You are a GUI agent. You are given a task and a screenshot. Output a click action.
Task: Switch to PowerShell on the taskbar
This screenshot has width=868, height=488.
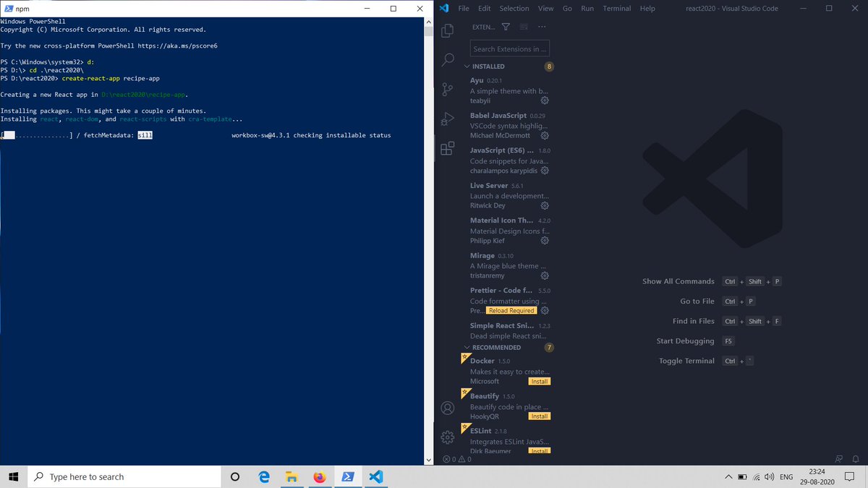pyautogui.click(x=348, y=477)
